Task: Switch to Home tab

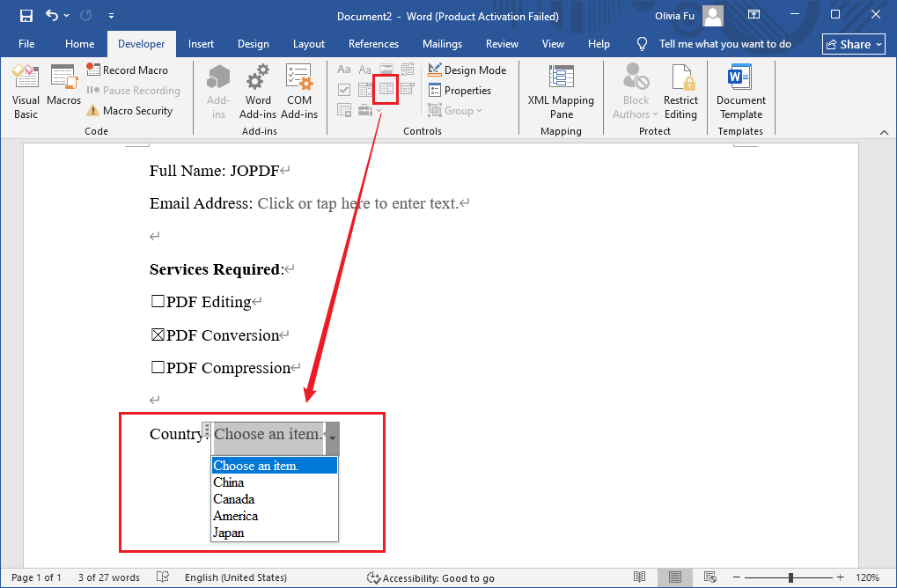Action: point(79,44)
